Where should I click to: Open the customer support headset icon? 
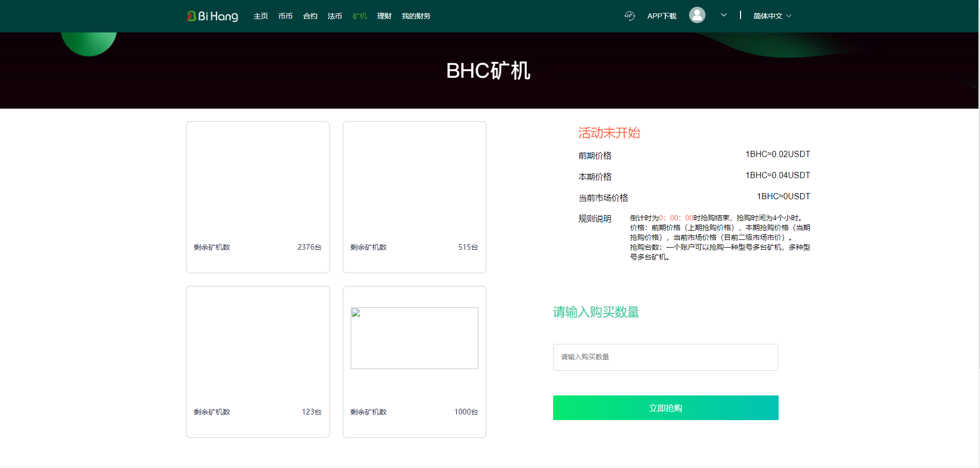[629, 16]
